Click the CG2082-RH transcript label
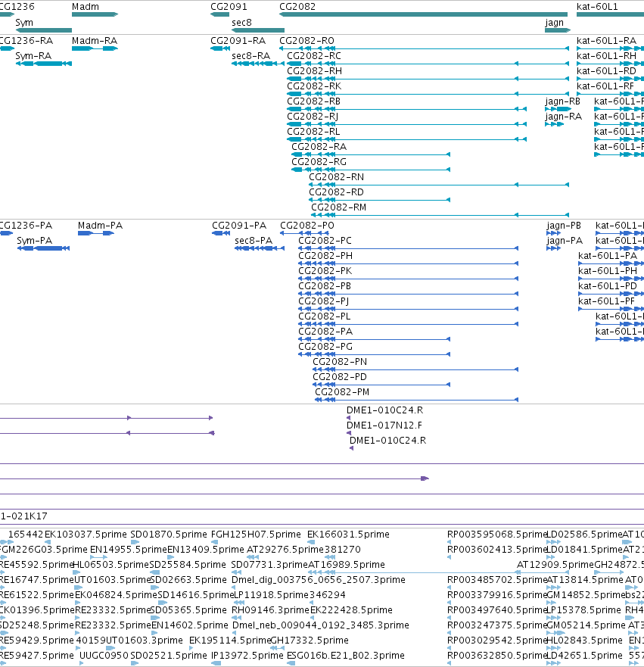644x667 pixels. pyautogui.click(x=315, y=71)
